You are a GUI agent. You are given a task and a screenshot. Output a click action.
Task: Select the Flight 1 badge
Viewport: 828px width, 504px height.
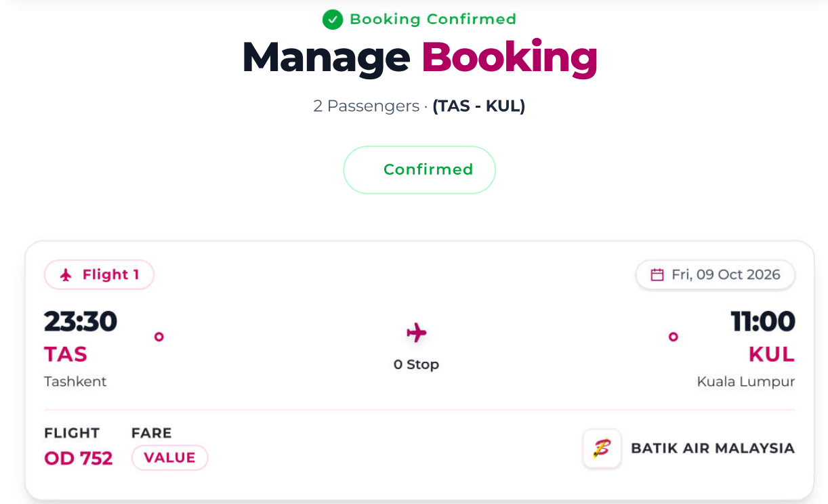click(99, 275)
